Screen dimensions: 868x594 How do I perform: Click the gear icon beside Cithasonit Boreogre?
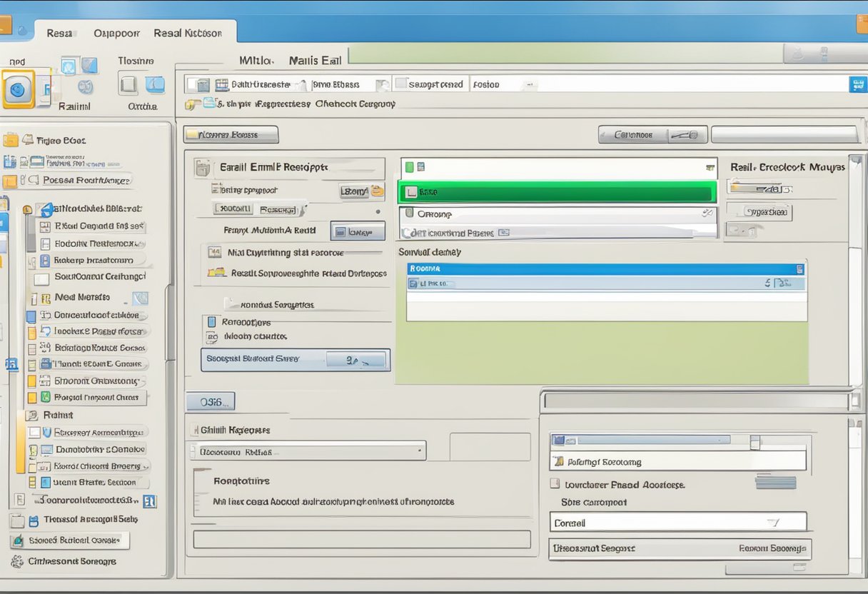click(x=16, y=561)
